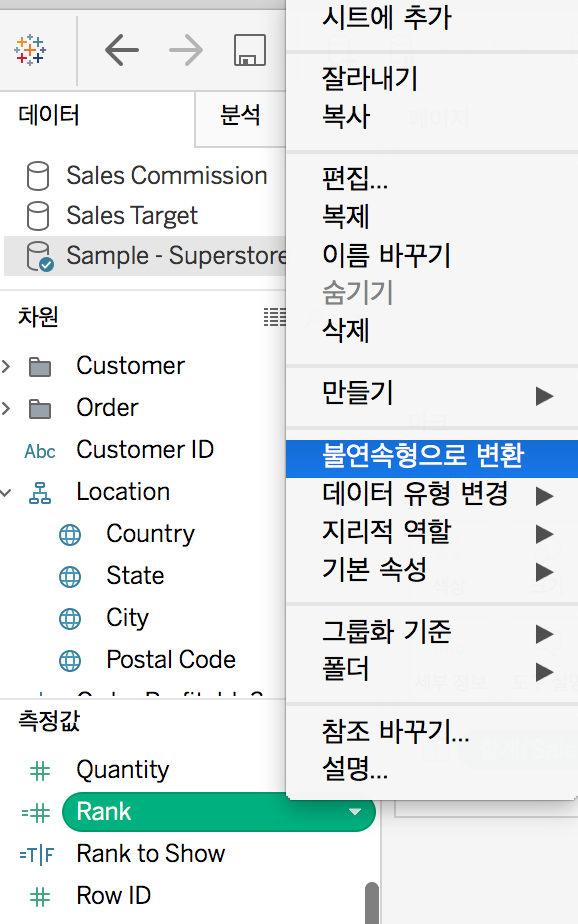Select the 데이터 tab
The width and height of the screenshot is (578, 924).
coord(49,115)
